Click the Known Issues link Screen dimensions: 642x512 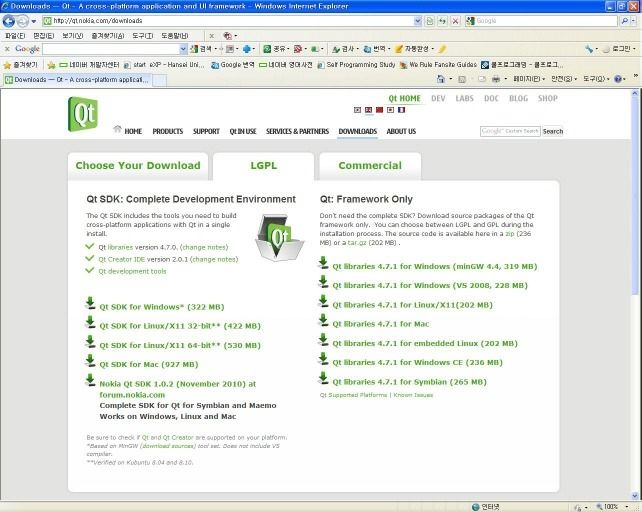click(413, 395)
